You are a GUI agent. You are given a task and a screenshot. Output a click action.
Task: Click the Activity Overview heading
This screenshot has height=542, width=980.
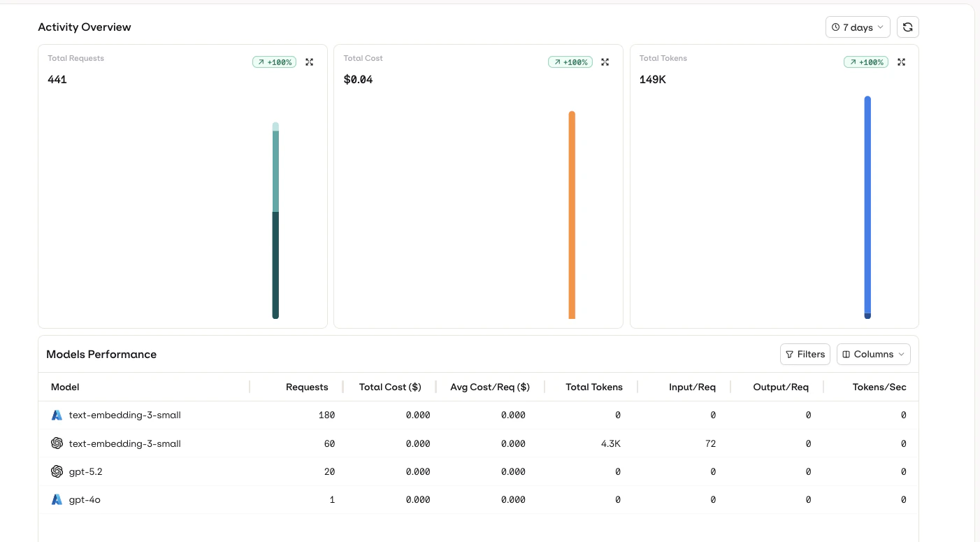(85, 27)
